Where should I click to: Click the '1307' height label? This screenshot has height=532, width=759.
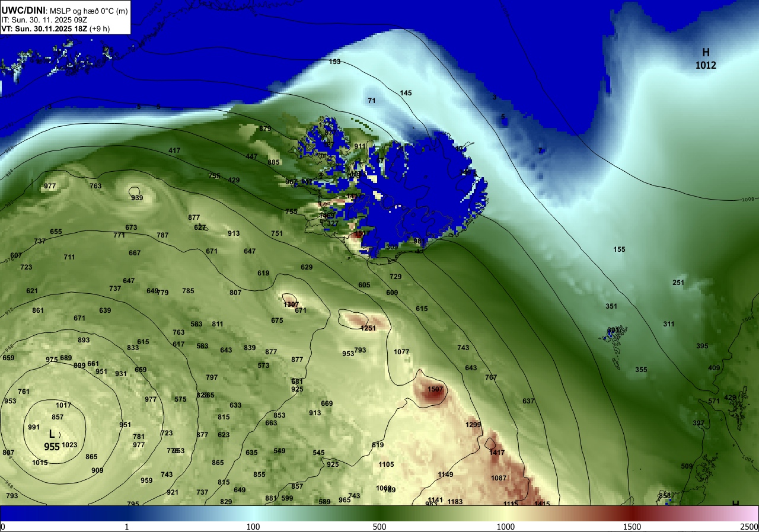pyautogui.click(x=291, y=304)
